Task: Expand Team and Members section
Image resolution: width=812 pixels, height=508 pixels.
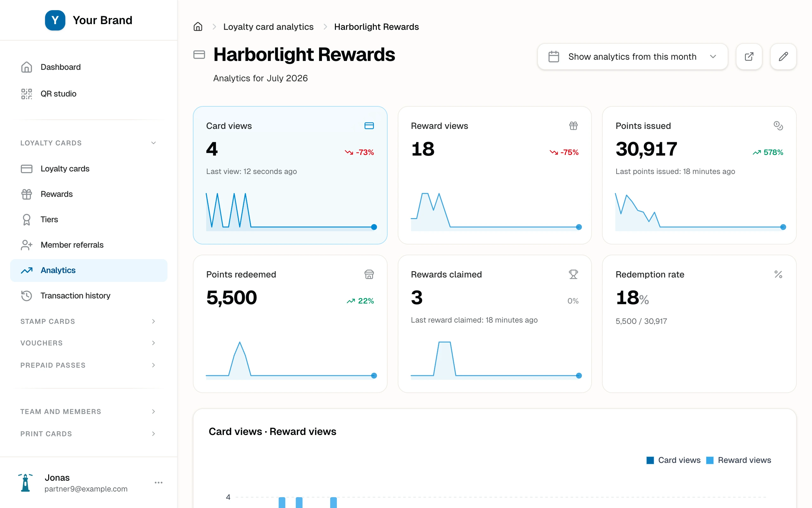Action: pos(88,411)
